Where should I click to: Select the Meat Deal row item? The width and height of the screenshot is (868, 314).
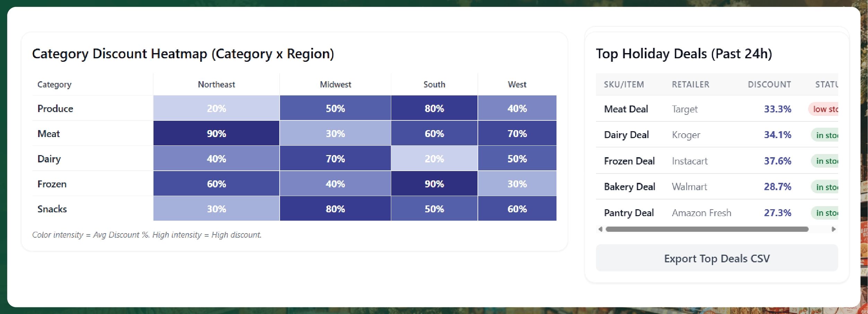click(x=626, y=109)
